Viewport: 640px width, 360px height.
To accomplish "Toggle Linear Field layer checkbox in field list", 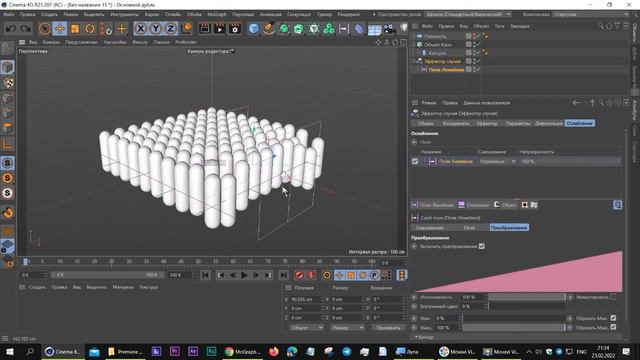I will (415, 162).
